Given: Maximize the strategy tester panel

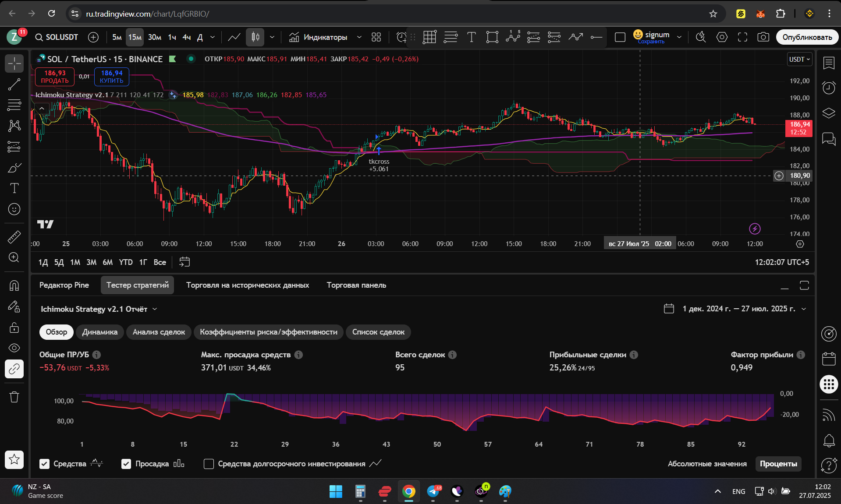Looking at the screenshot, I should 804,285.
